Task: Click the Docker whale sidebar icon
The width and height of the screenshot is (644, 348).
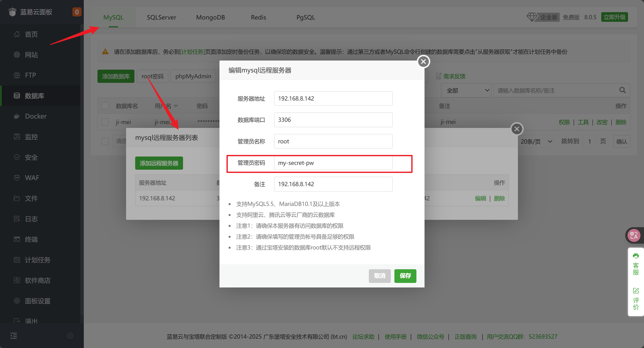Action: (x=17, y=116)
